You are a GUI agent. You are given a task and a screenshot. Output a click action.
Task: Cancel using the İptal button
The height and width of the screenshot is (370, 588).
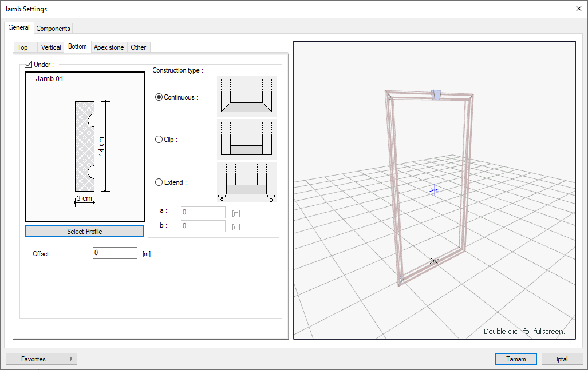(x=562, y=359)
